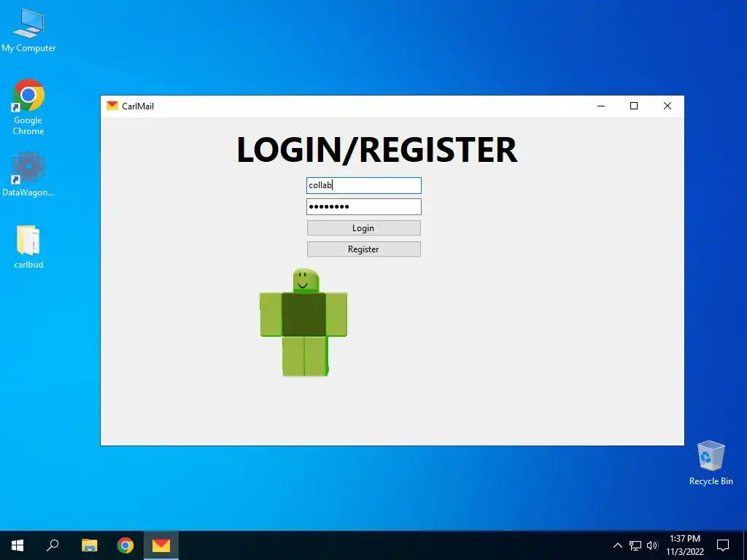
Task: Click the CarlMail title bar text
Action: (x=138, y=106)
